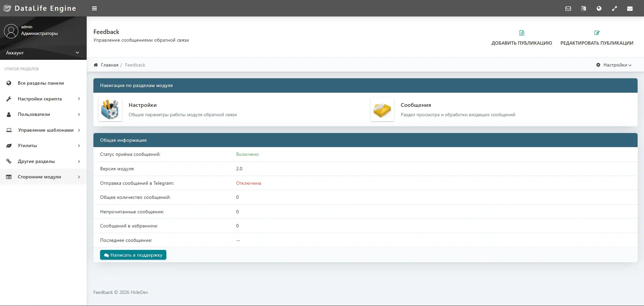The width and height of the screenshot is (644, 306).
Task: Click the yellow folder icon for Сообщения
Action: point(382,110)
